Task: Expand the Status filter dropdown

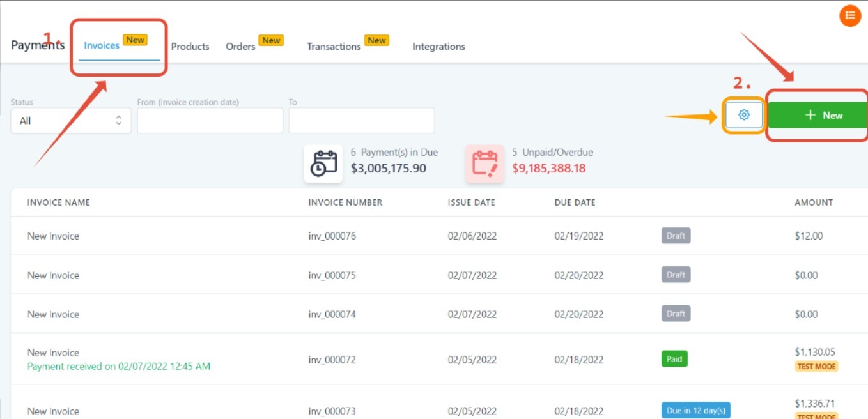Action: pos(71,121)
